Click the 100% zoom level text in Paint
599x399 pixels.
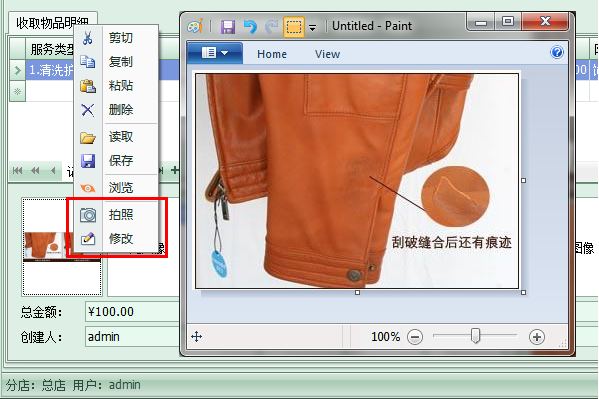point(385,337)
